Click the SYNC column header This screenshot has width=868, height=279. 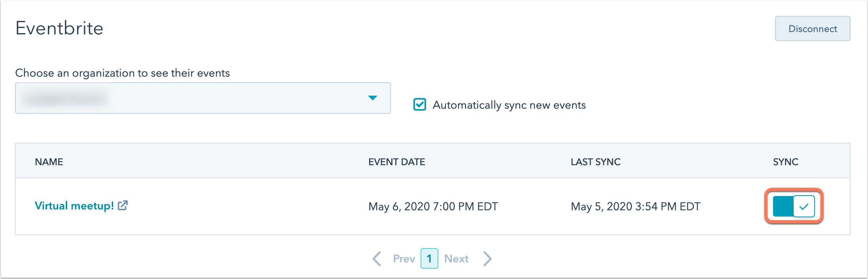785,162
